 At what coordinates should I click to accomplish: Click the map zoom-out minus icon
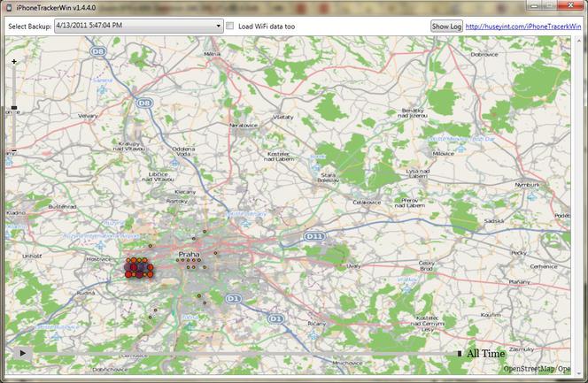coord(14,150)
